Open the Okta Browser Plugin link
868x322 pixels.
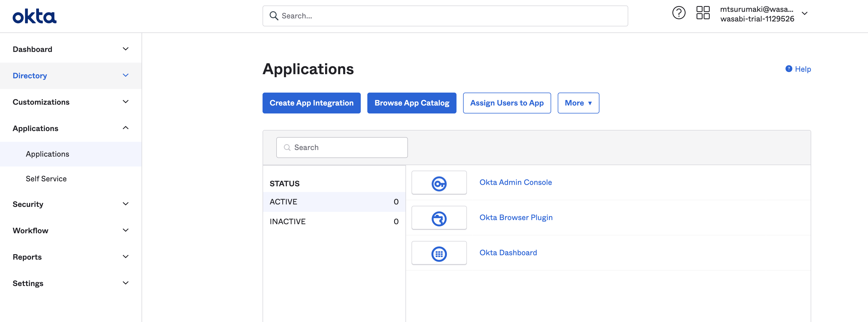coord(516,217)
